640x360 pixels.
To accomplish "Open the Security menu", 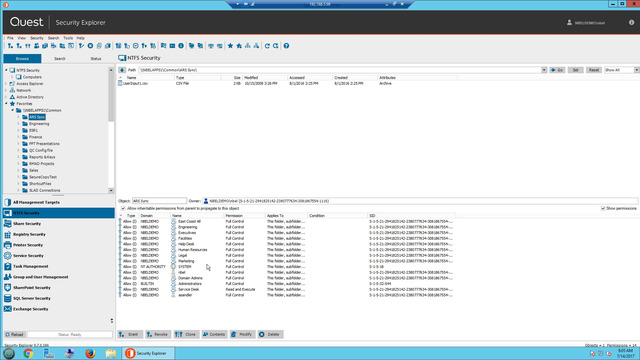I will pos(37,38).
